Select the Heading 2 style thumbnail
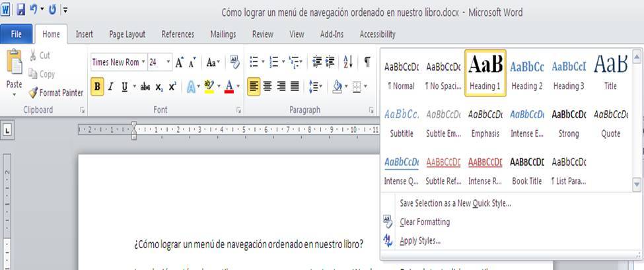Viewport: 644px width, 270px height. pos(526,73)
